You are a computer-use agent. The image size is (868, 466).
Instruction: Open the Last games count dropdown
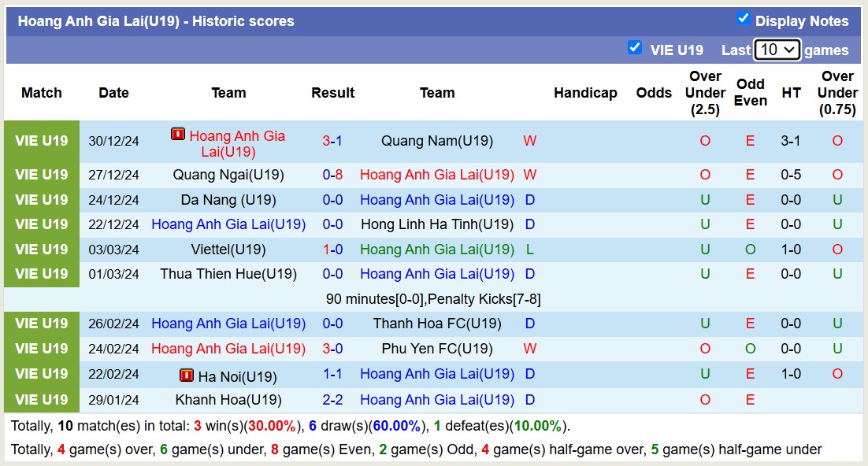click(x=777, y=50)
